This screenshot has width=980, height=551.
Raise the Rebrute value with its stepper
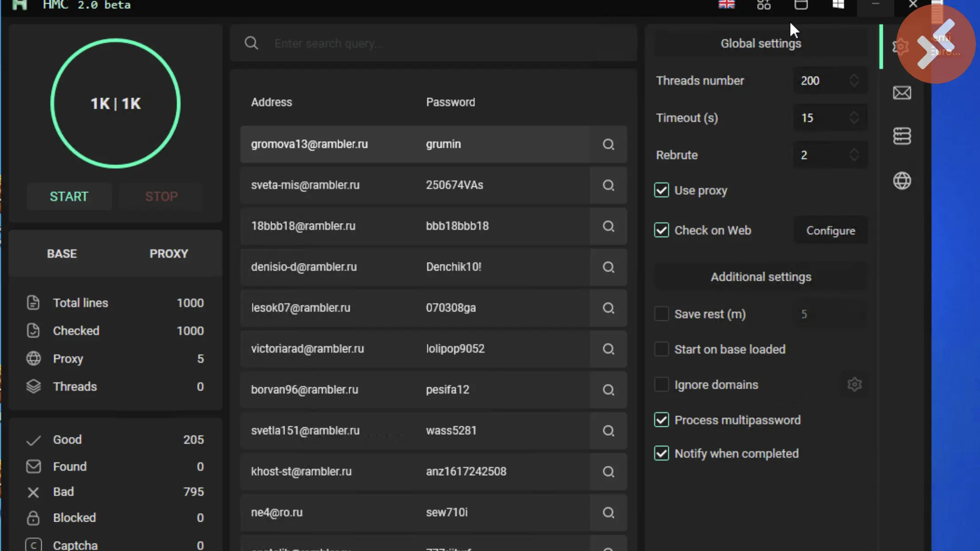(854, 151)
